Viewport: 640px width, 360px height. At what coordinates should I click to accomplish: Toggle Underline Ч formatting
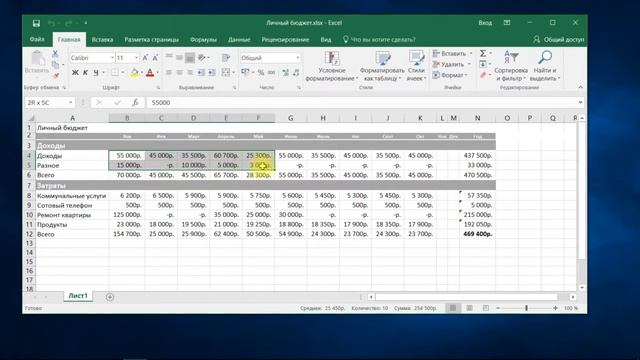[x=96, y=73]
